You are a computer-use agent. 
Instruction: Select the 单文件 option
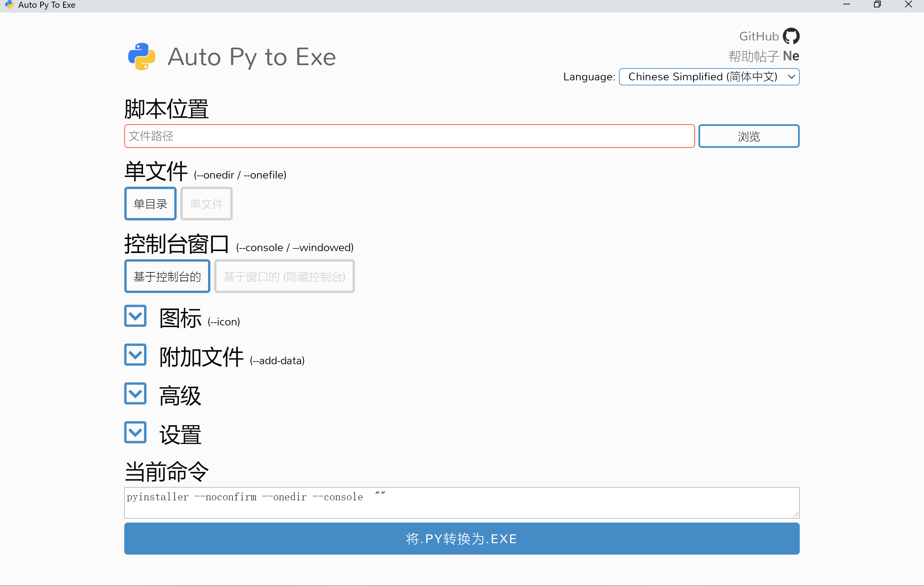click(206, 204)
